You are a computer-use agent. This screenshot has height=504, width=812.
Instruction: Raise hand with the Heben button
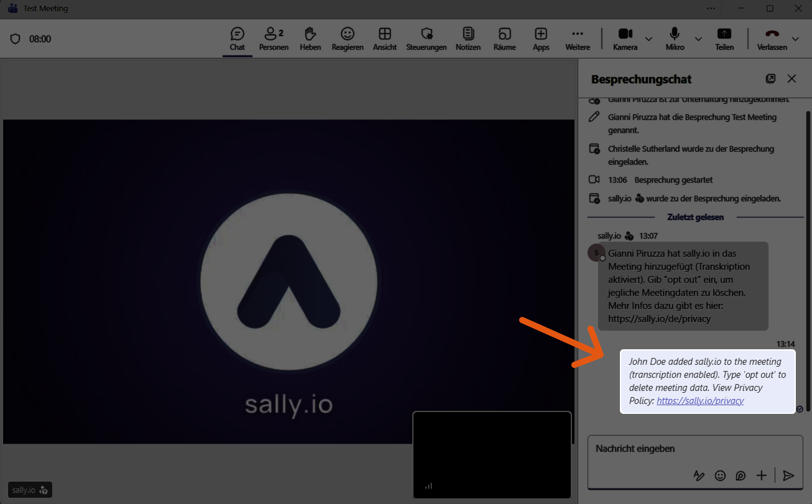tap(310, 39)
